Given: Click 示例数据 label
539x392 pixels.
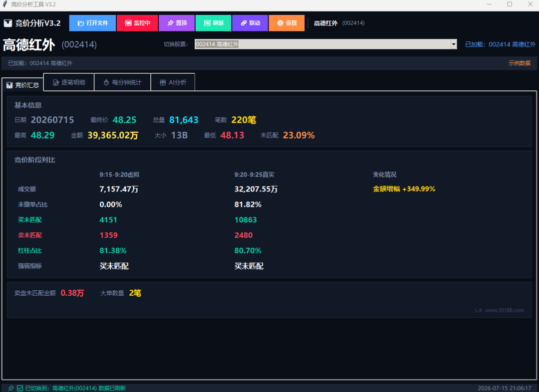Looking at the screenshot, I should coord(520,63).
